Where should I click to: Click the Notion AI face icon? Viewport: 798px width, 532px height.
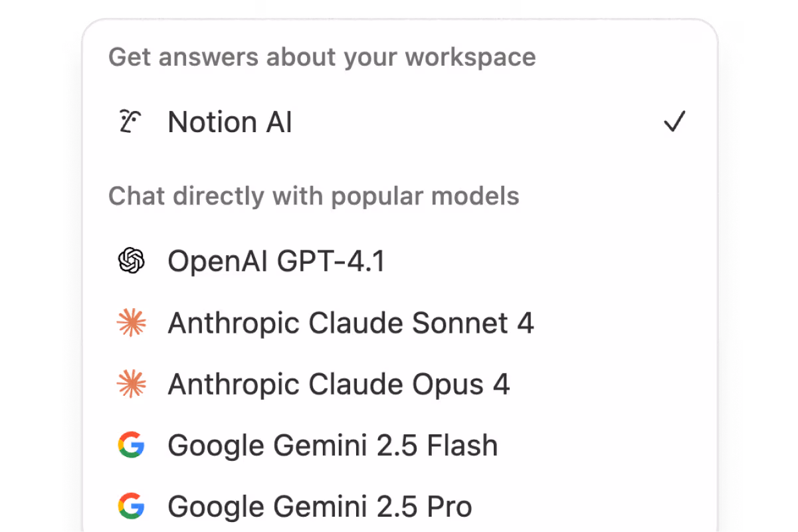pos(131,122)
